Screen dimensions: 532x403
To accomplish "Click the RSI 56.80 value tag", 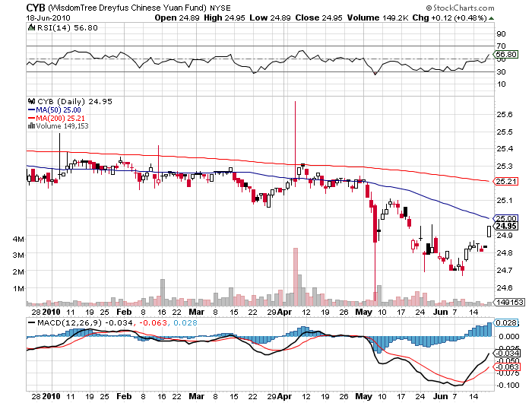I will (x=506, y=54).
